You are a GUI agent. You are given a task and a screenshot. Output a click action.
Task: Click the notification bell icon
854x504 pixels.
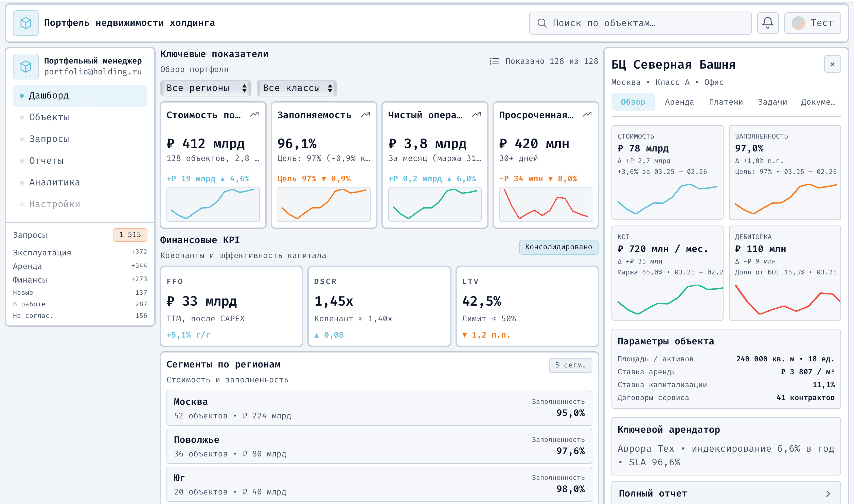point(767,23)
